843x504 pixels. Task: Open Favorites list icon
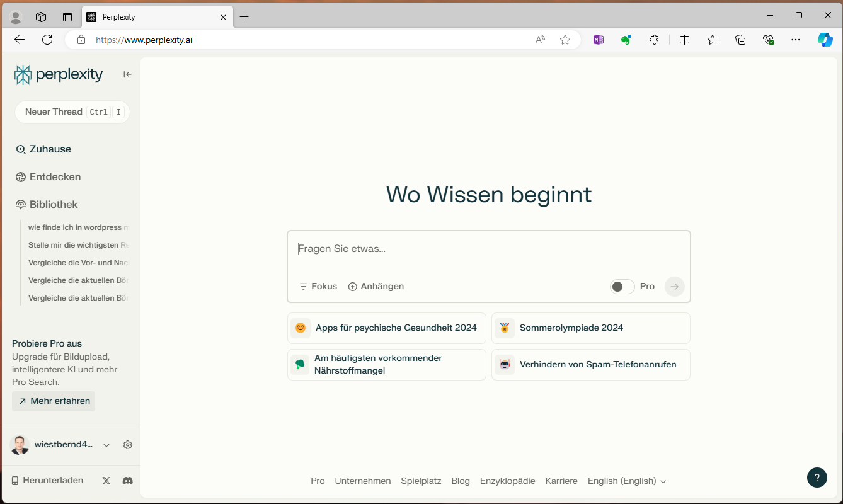click(713, 40)
